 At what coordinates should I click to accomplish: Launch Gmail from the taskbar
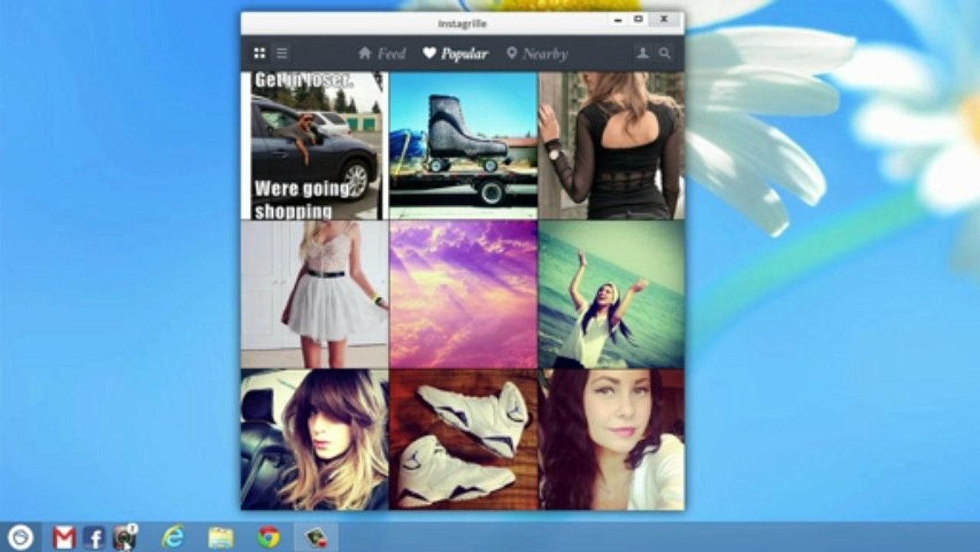coord(64,537)
